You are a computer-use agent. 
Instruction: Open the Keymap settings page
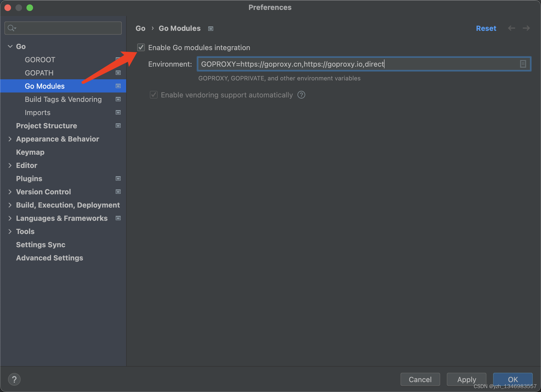point(30,152)
